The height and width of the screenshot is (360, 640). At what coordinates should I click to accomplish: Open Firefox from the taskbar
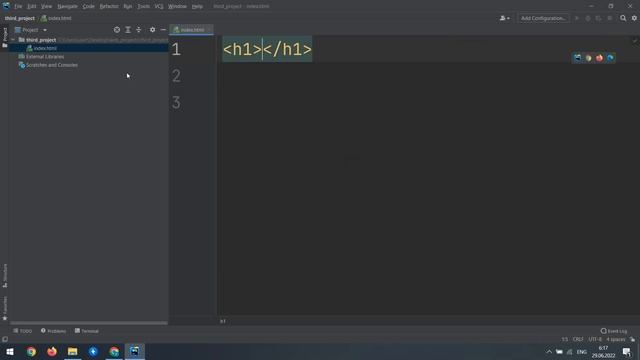[x=52, y=351]
